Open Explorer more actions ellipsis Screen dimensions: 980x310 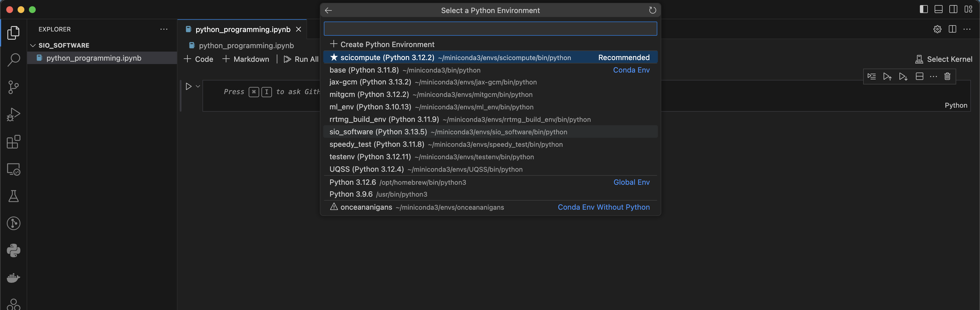[164, 29]
